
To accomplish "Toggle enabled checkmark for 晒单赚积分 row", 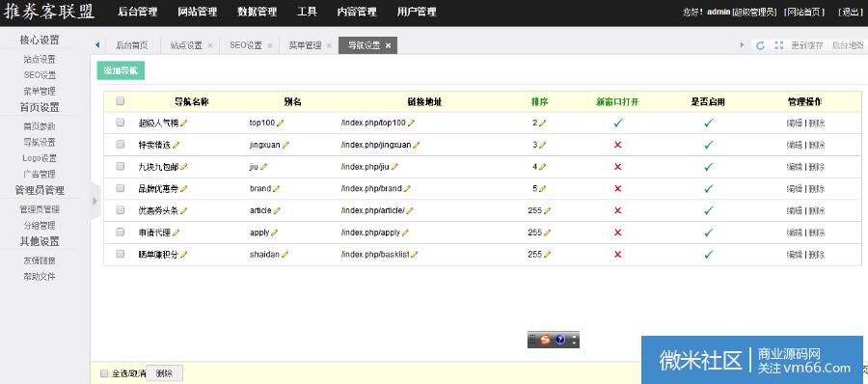I will pos(709,255).
